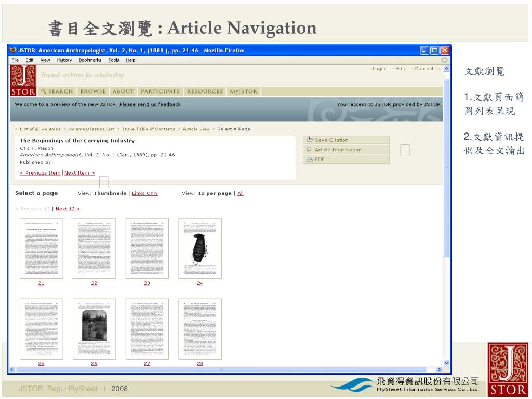The width and height of the screenshot is (532, 399).
Task: Open the SEARCH tab with magnifier icon
Action: click(57, 91)
